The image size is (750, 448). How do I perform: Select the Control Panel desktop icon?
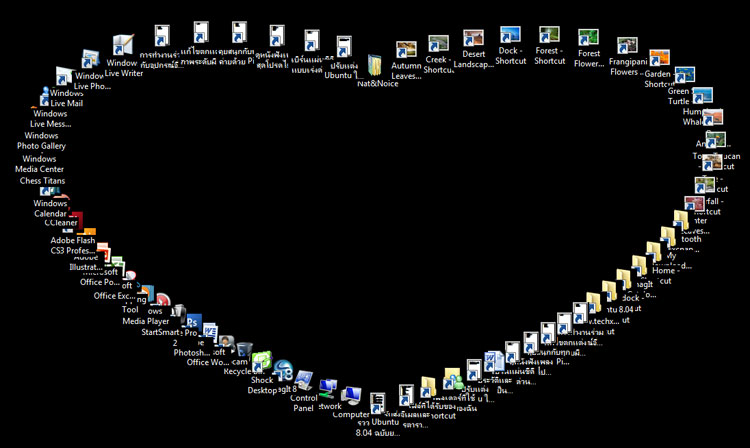point(303,381)
